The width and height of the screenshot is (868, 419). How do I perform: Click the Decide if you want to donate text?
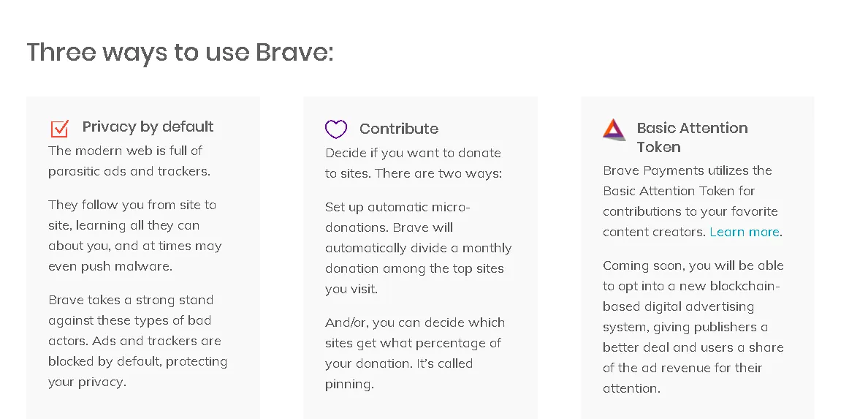coord(414,163)
